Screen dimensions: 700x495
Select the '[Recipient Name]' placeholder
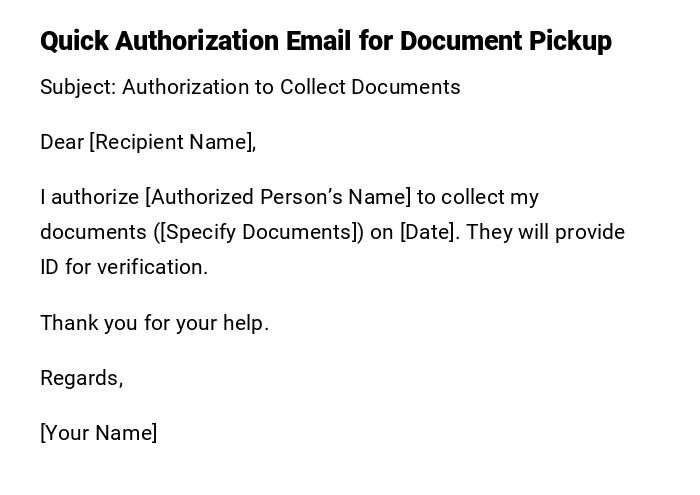pyautogui.click(x=171, y=142)
